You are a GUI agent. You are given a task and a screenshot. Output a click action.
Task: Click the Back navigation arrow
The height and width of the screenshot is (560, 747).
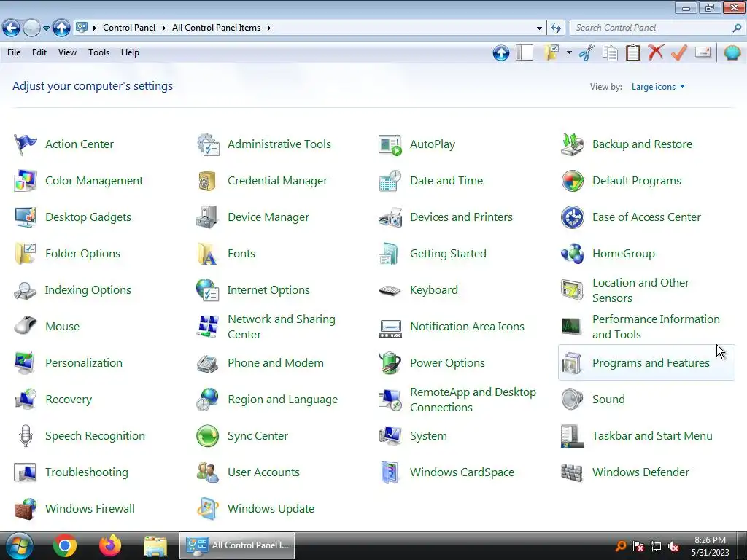(x=12, y=28)
